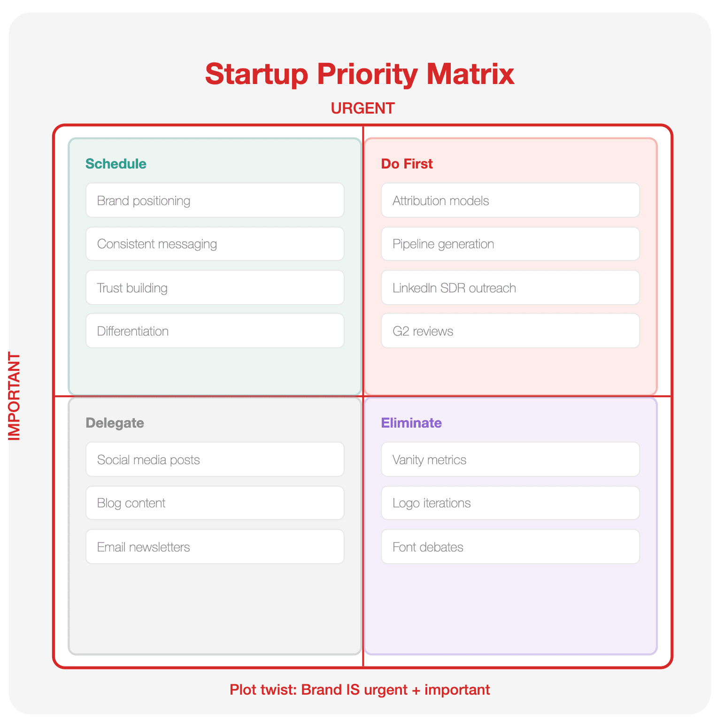717x728 pixels.
Task: Click the Consistent messaging item
Action: pos(215,244)
